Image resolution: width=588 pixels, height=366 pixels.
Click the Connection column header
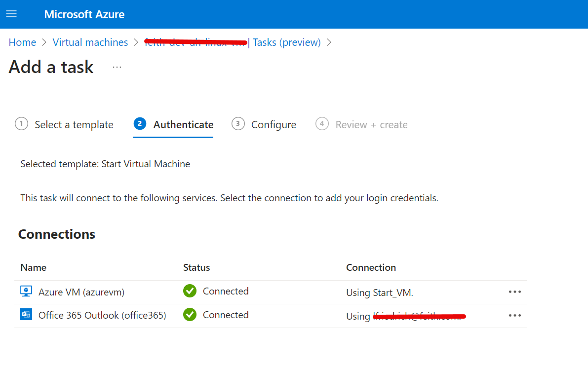pos(371,267)
